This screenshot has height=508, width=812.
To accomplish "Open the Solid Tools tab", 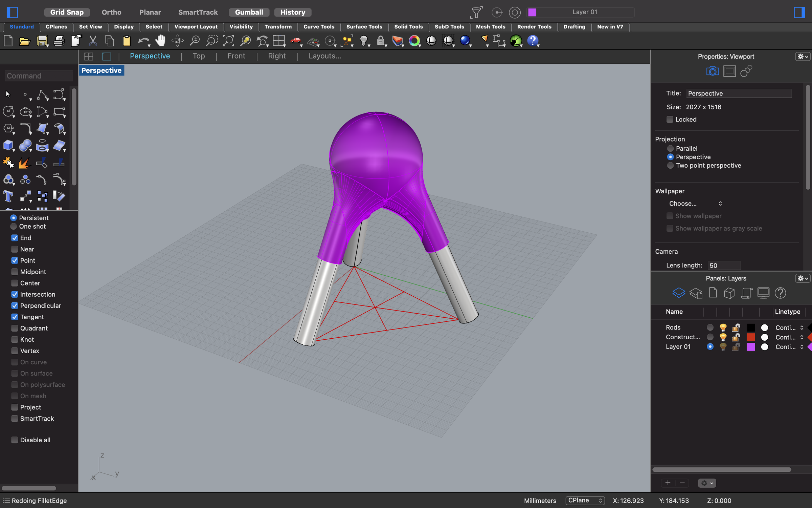I will [x=408, y=27].
